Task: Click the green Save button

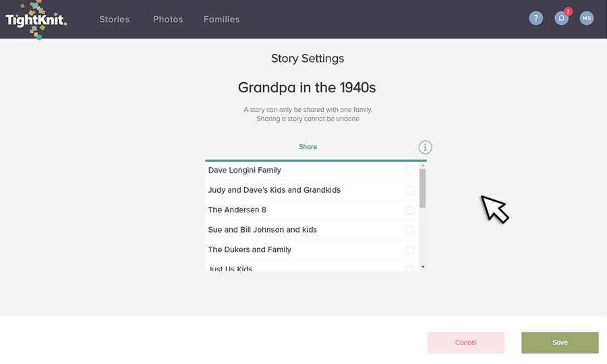Action: click(x=560, y=342)
